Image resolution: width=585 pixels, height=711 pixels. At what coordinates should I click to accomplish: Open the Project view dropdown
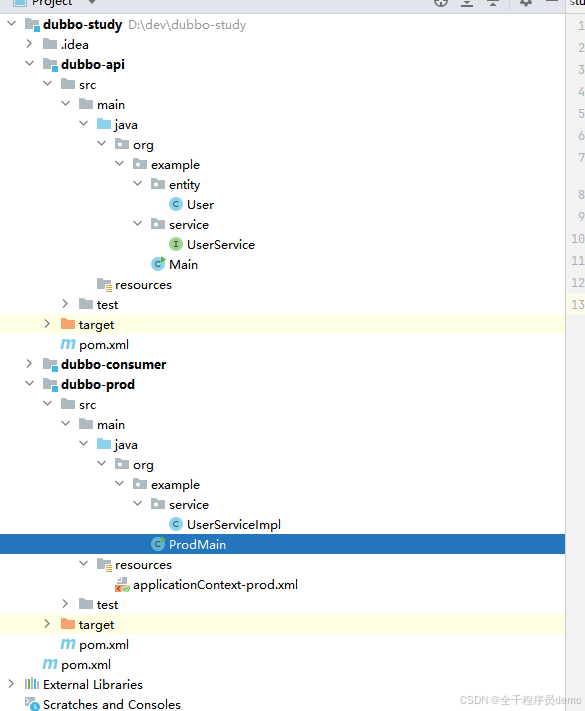(x=92, y=2)
